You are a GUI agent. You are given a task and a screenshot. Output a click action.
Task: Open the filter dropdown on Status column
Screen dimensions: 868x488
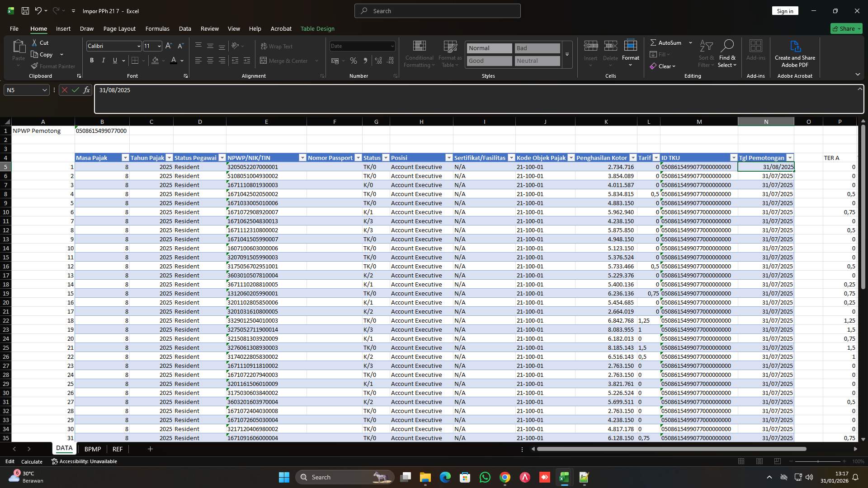coord(386,158)
